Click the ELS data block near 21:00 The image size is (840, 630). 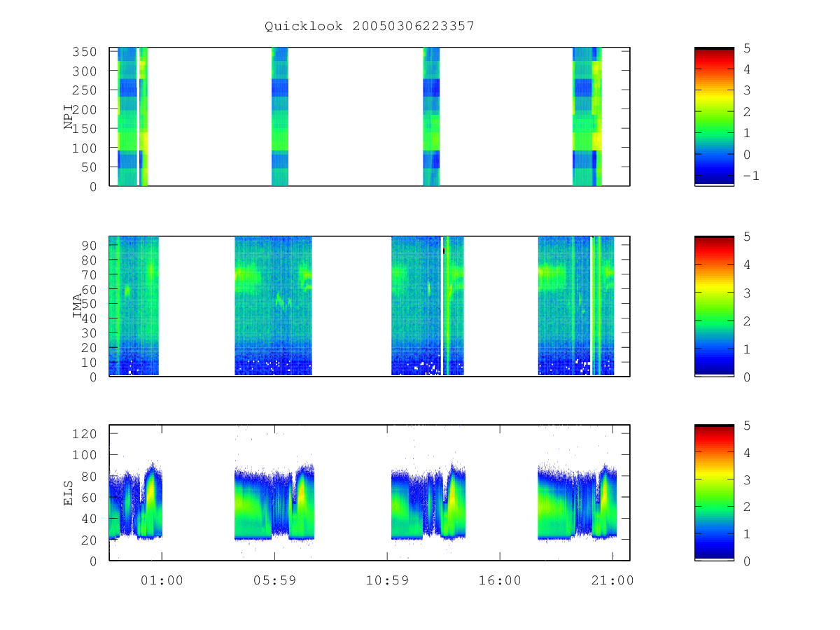pos(577,502)
